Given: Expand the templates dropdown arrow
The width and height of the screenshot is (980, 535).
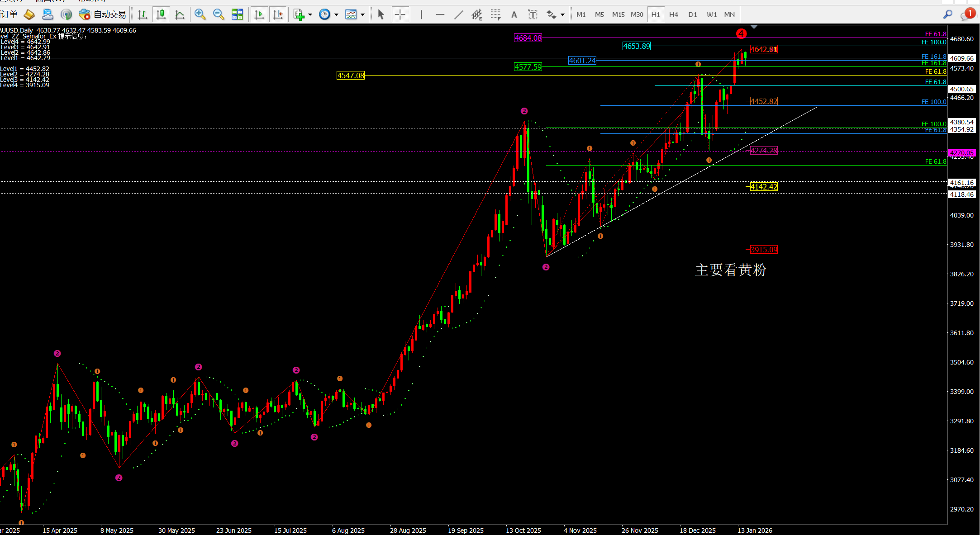Looking at the screenshot, I should point(363,14).
